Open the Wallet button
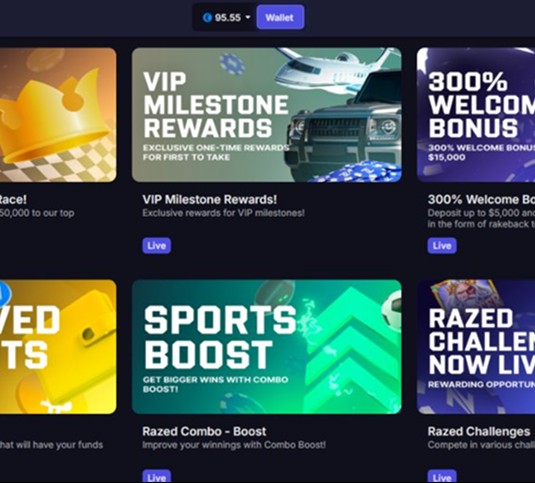The height and width of the screenshot is (483, 535). click(x=280, y=17)
